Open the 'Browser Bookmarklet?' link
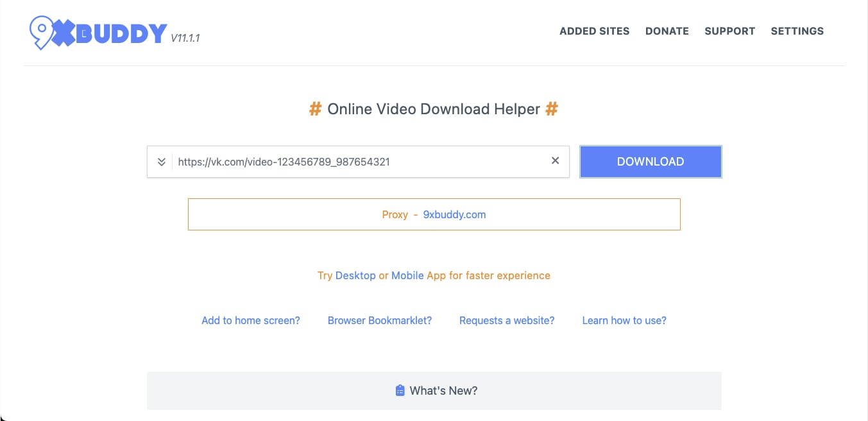868x421 pixels. 380,320
